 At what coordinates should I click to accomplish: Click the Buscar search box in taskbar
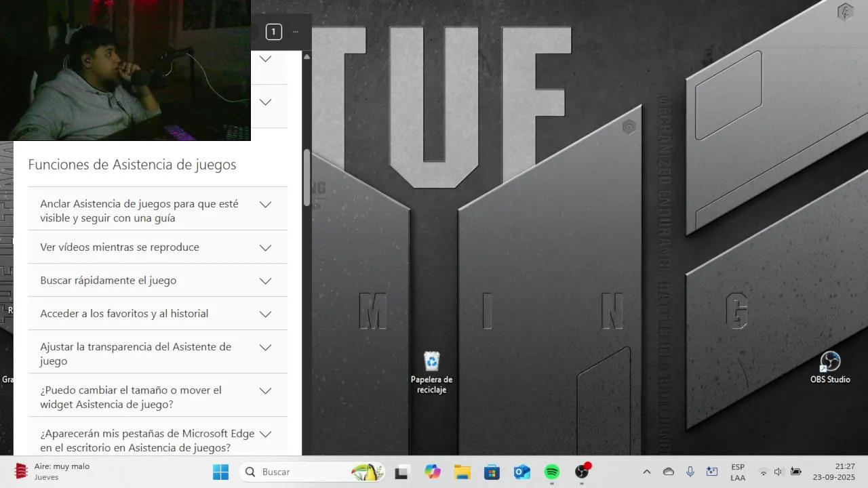[312, 472]
